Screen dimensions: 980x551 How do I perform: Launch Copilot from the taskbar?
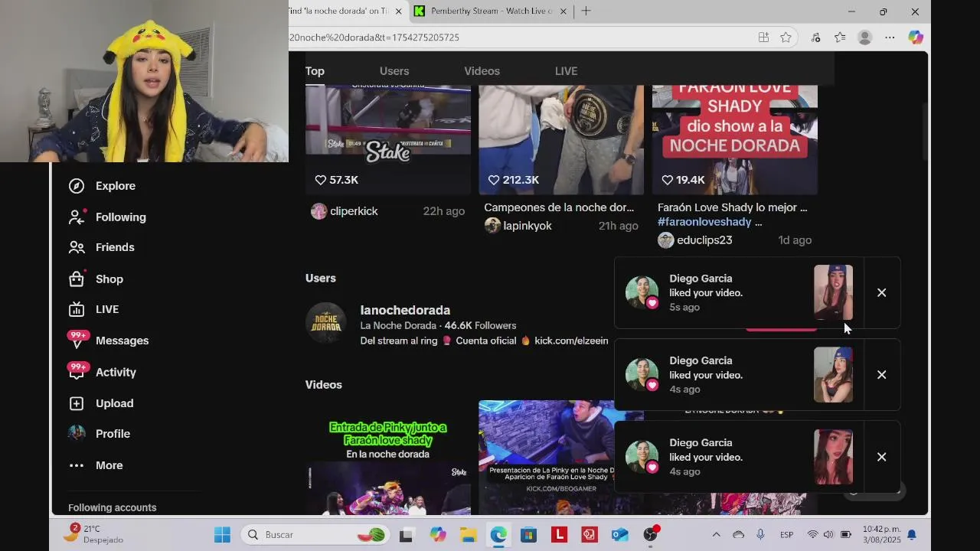437,535
